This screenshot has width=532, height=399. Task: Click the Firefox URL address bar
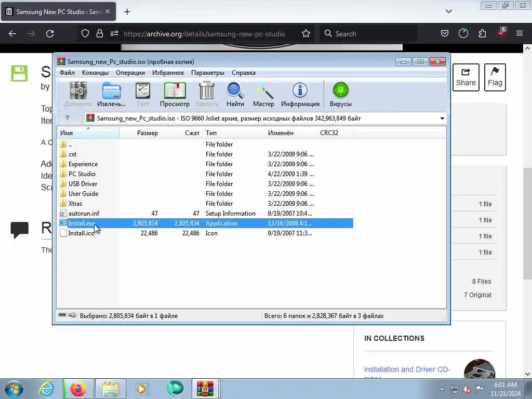tap(204, 34)
